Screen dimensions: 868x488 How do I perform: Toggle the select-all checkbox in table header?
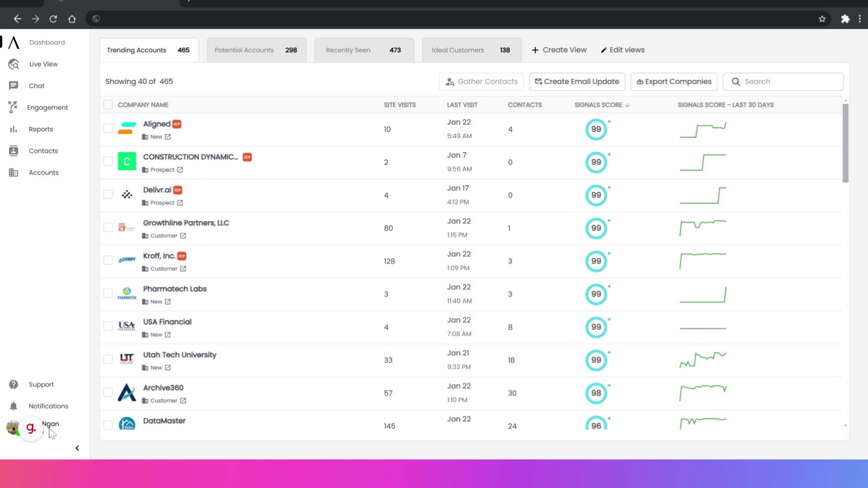pos(108,104)
